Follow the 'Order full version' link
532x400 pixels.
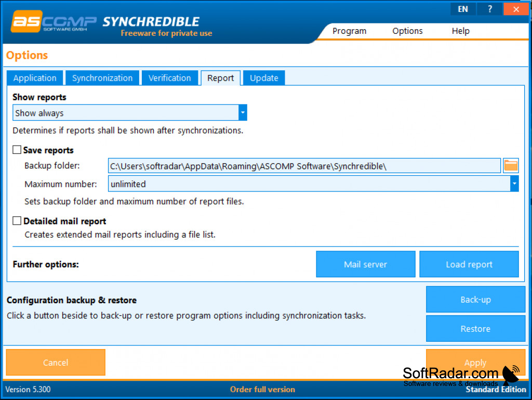pyautogui.click(x=262, y=390)
